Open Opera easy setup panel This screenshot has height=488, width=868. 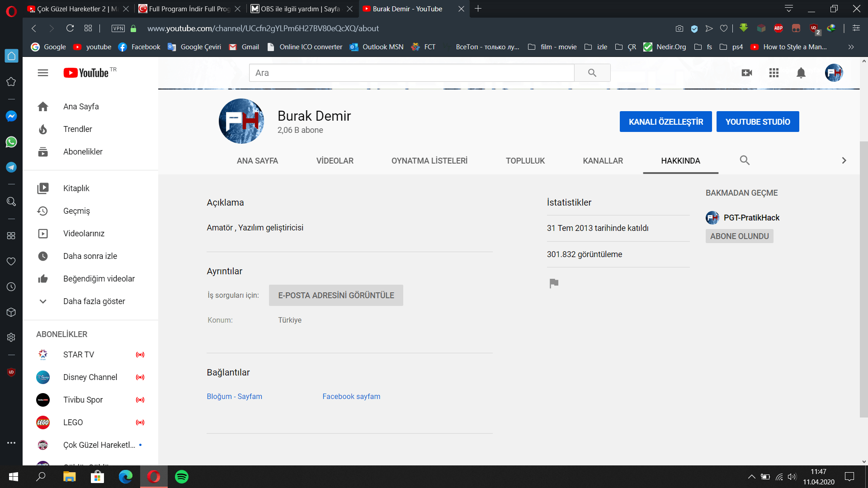point(856,28)
